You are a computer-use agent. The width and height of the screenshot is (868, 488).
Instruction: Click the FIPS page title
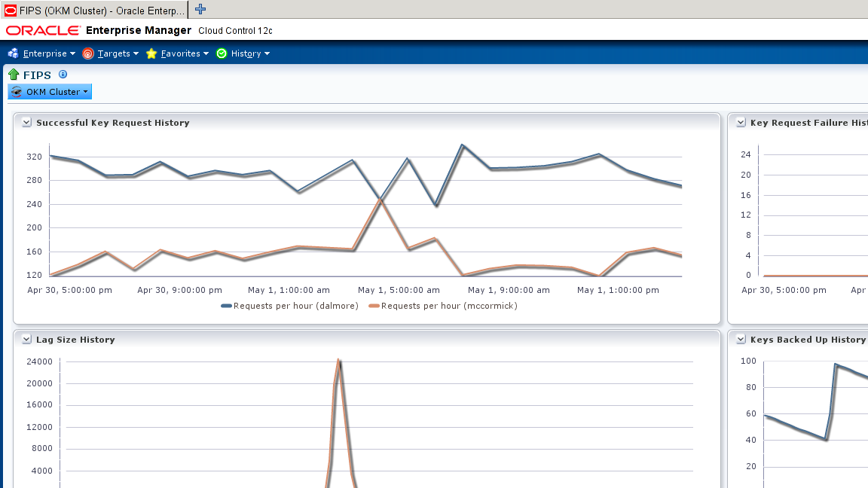tap(37, 75)
